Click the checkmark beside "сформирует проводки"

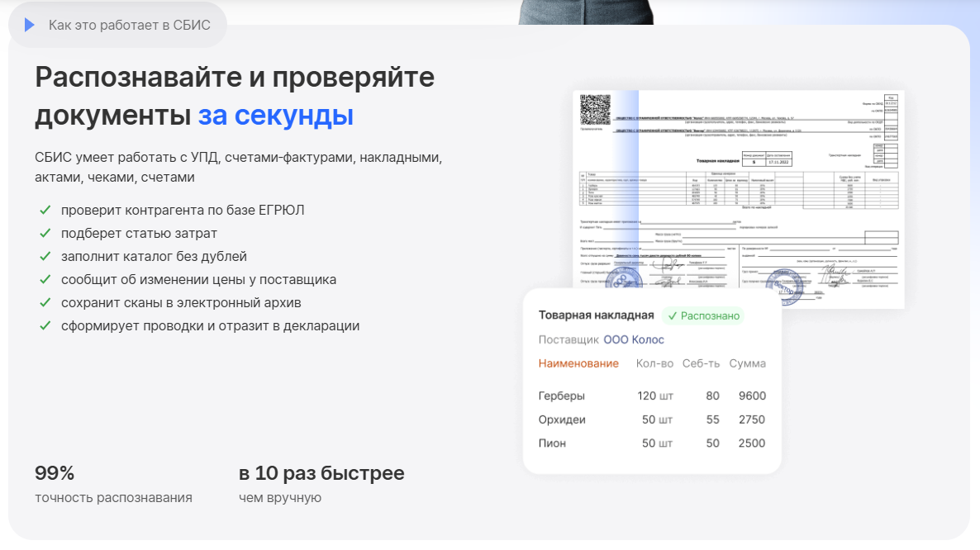(45, 325)
